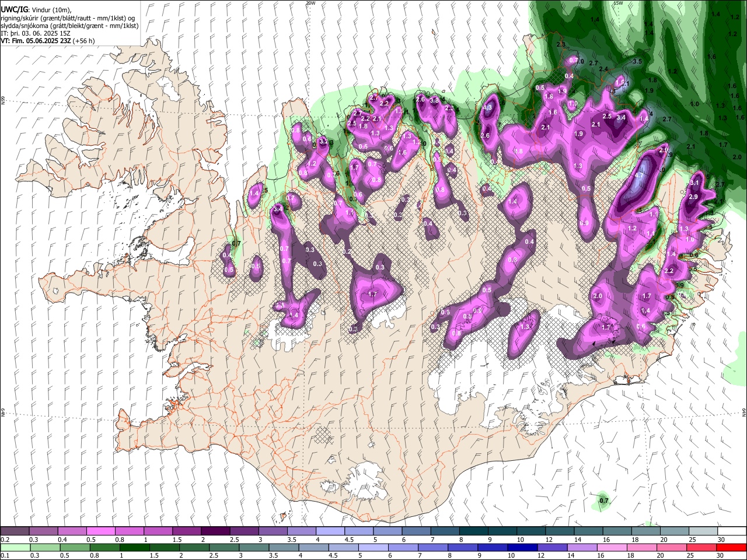Click snow legend swatch between 0.2 and 0.3
Screen dimensions: 747x560
(x=15, y=531)
